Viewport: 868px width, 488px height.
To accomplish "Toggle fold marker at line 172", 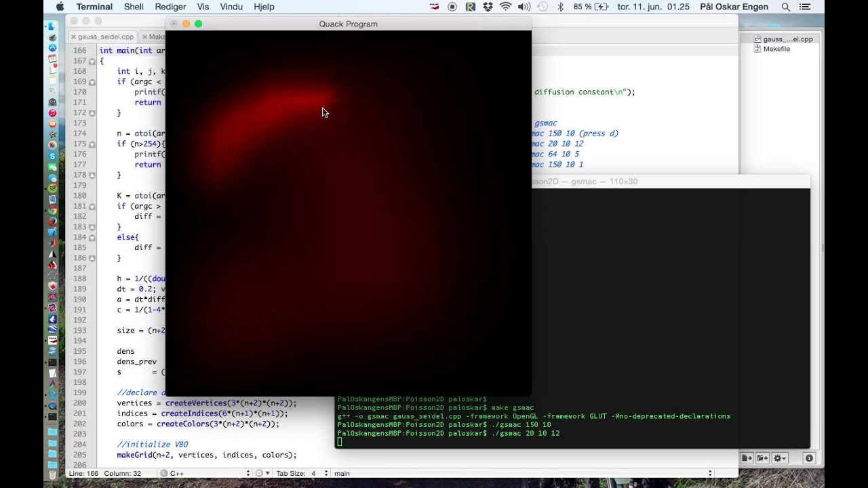I will 92,113.
